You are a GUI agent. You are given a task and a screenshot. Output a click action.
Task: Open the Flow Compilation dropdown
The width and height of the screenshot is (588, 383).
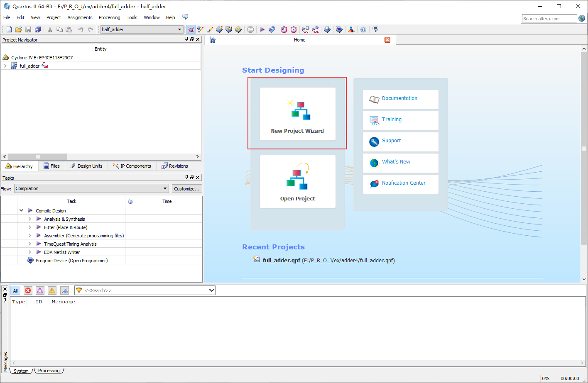click(x=91, y=188)
